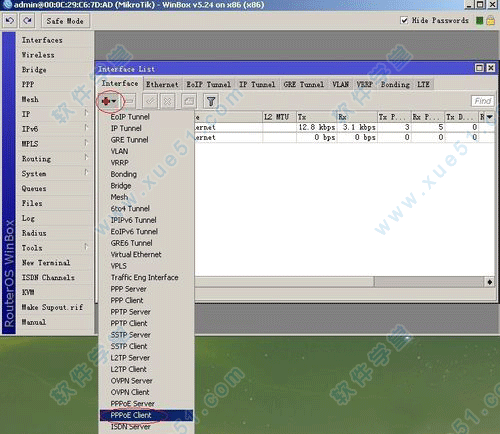
Task: Choose L2TP Server from add menu
Action: (x=146, y=358)
